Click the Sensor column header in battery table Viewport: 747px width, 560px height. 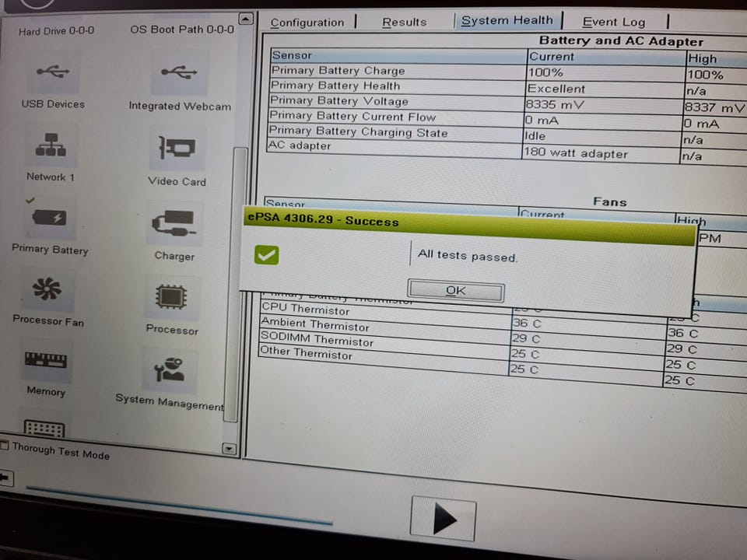[x=398, y=56]
